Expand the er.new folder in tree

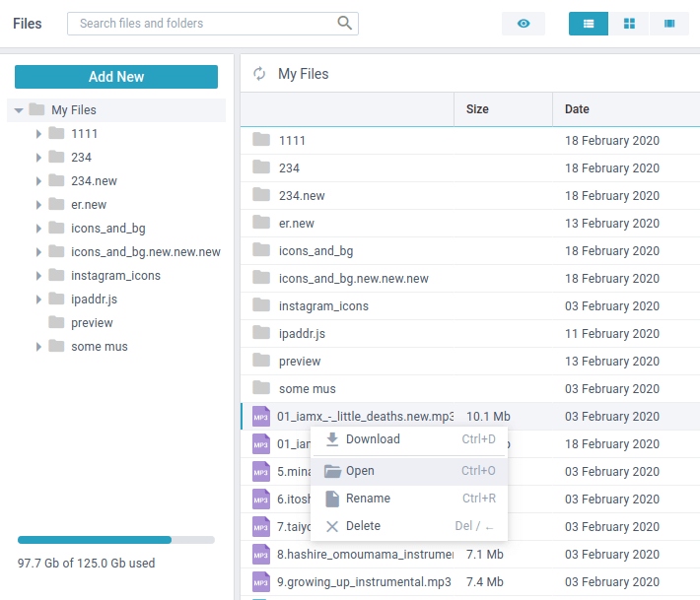point(38,205)
